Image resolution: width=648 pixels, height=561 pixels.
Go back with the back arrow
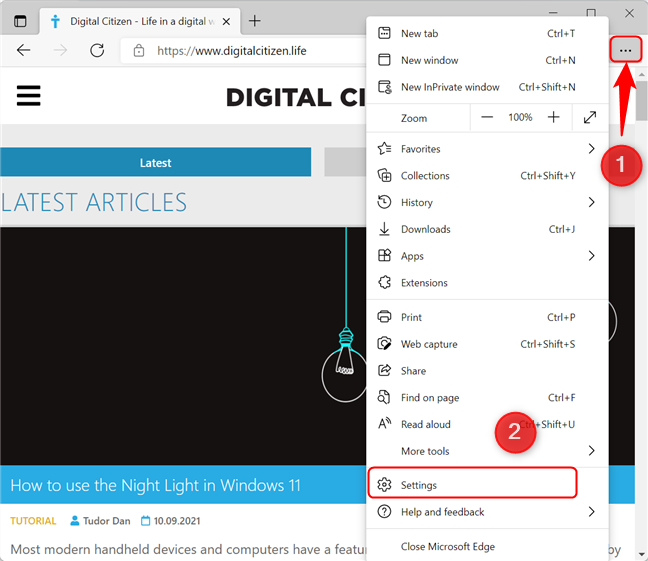(24, 50)
